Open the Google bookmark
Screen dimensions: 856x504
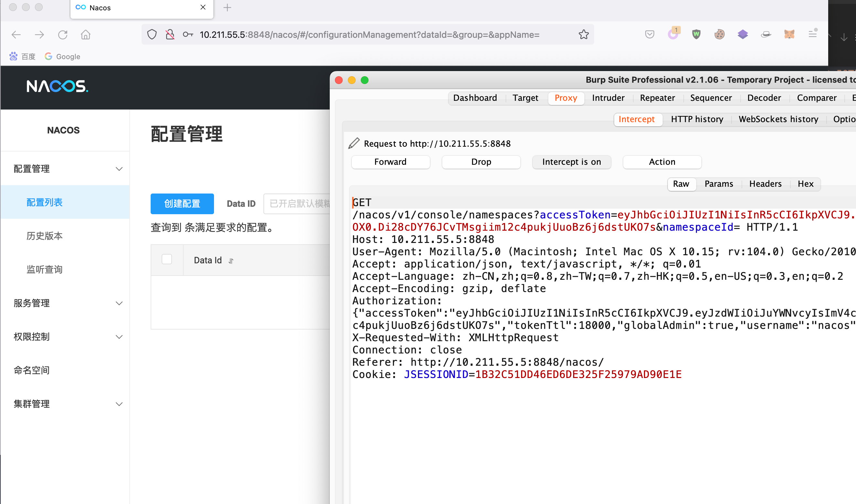pyautogui.click(x=62, y=57)
